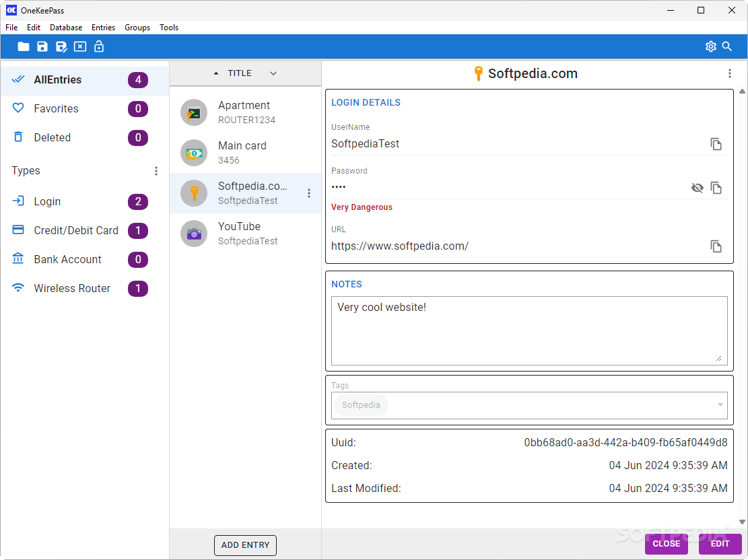Copy the UserName SoftpediaTest value
The width and height of the screenshot is (748, 560).
coord(716,144)
